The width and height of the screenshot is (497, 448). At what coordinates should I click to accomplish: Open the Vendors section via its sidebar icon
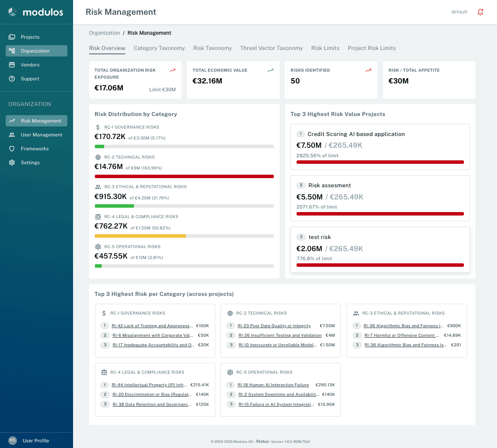13,65
